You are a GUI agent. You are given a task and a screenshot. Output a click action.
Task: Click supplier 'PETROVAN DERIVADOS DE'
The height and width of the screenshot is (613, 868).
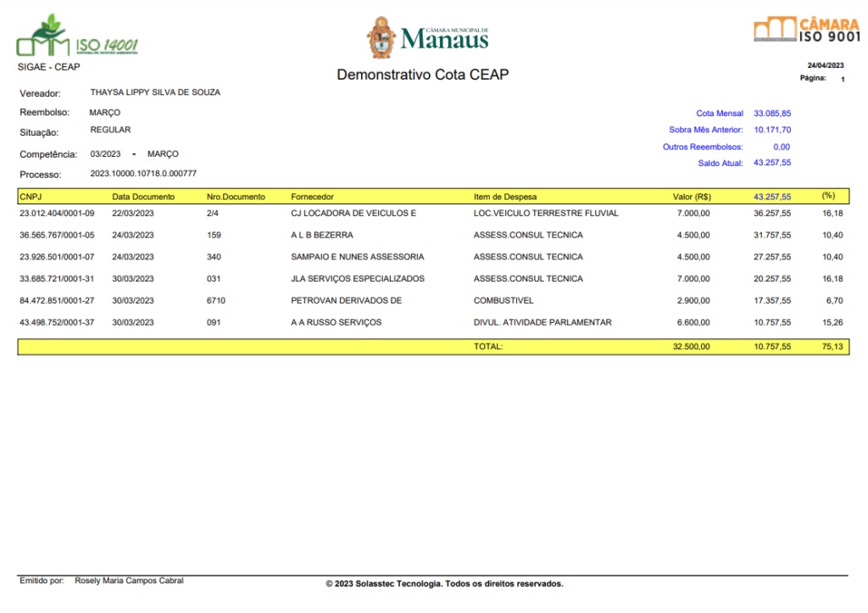(x=346, y=301)
